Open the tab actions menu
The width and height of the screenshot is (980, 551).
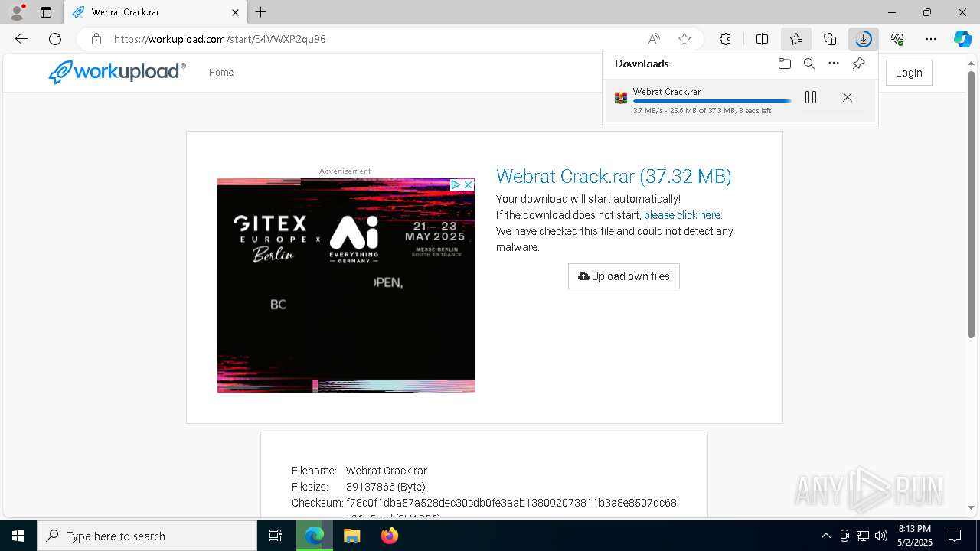(x=46, y=12)
